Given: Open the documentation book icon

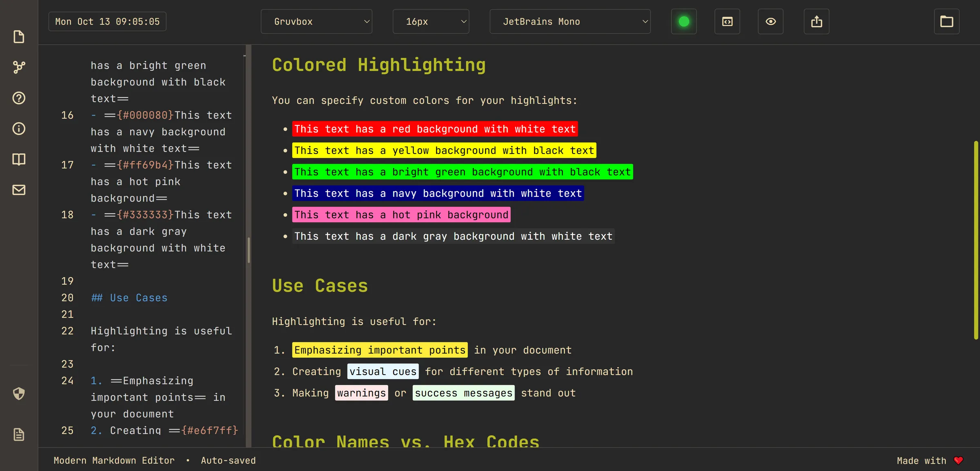Looking at the screenshot, I should 19,159.
